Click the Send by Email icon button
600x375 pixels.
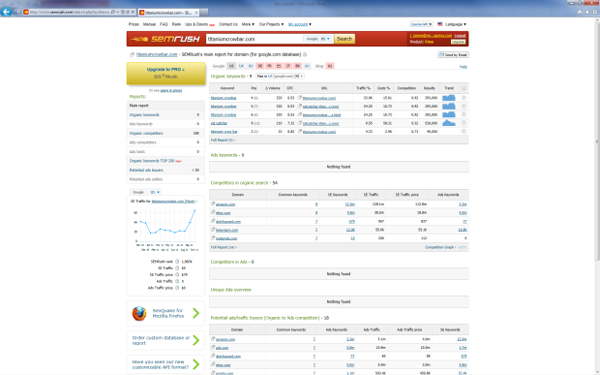(453, 55)
